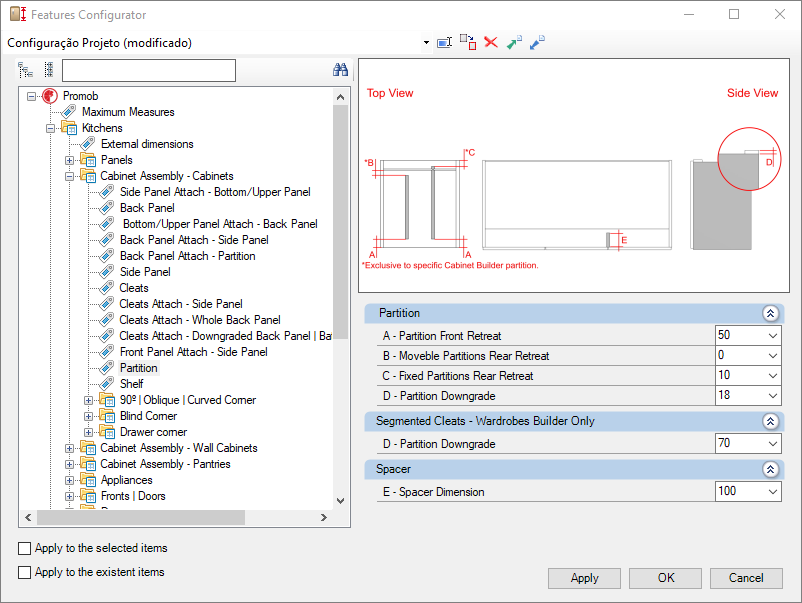Collapse the Spacer section chevron

pyautogui.click(x=770, y=469)
